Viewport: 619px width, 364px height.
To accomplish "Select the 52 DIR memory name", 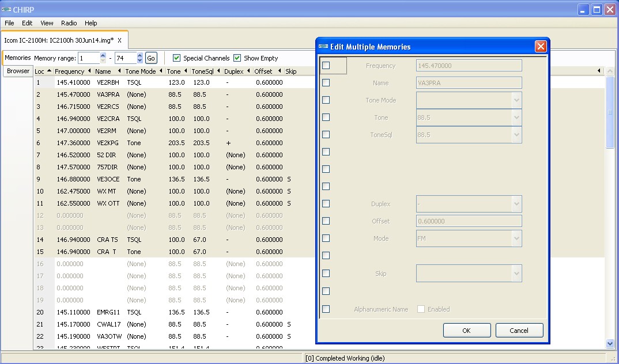I will (x=106, y=155).
